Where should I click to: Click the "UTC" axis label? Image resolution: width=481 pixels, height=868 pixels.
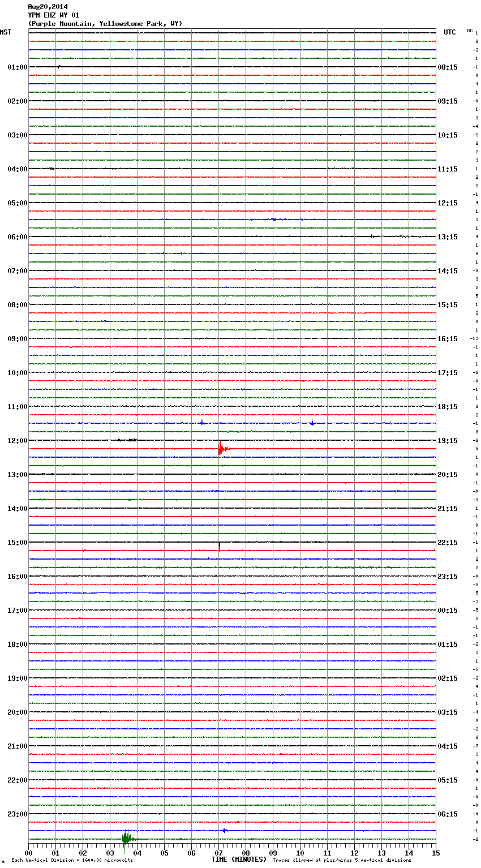point(450,32)
